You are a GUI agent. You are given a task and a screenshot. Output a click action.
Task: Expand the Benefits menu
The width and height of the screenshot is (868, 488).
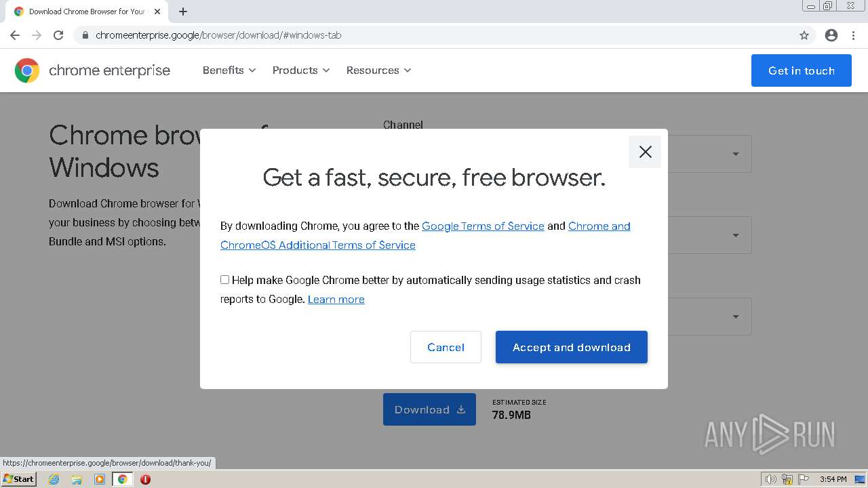[229, 70]
